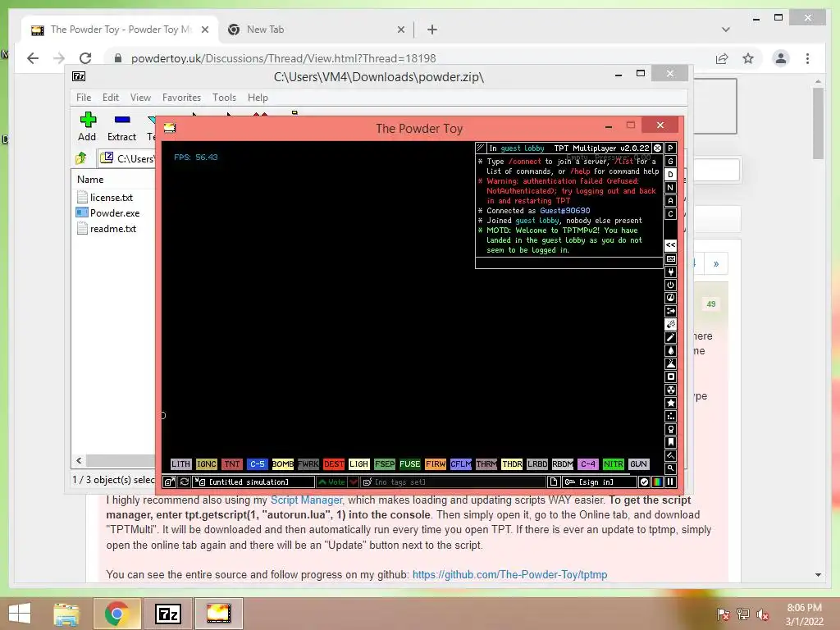
Task: Select the LITH element button
Action: pyautogui.click(x=180, y=464)
